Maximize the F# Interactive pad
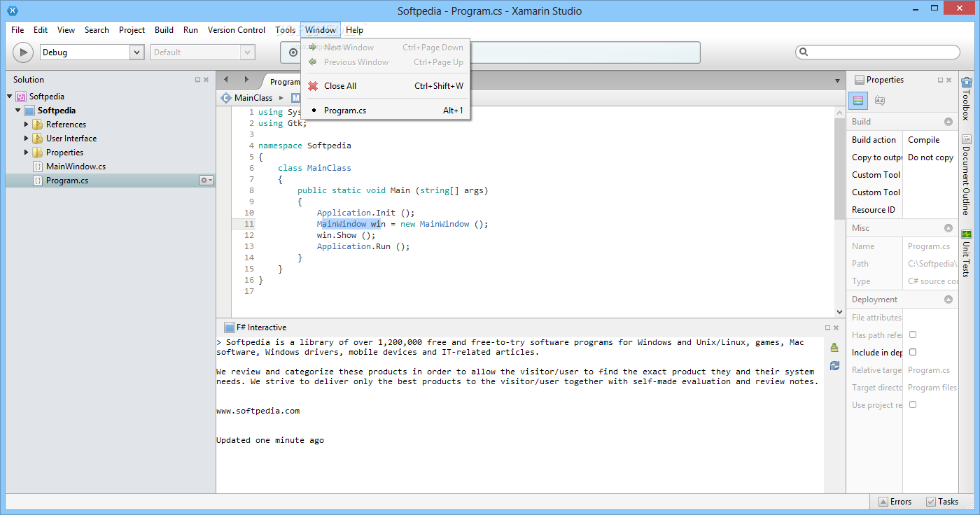Screen dimensions: 980x515 827,327
